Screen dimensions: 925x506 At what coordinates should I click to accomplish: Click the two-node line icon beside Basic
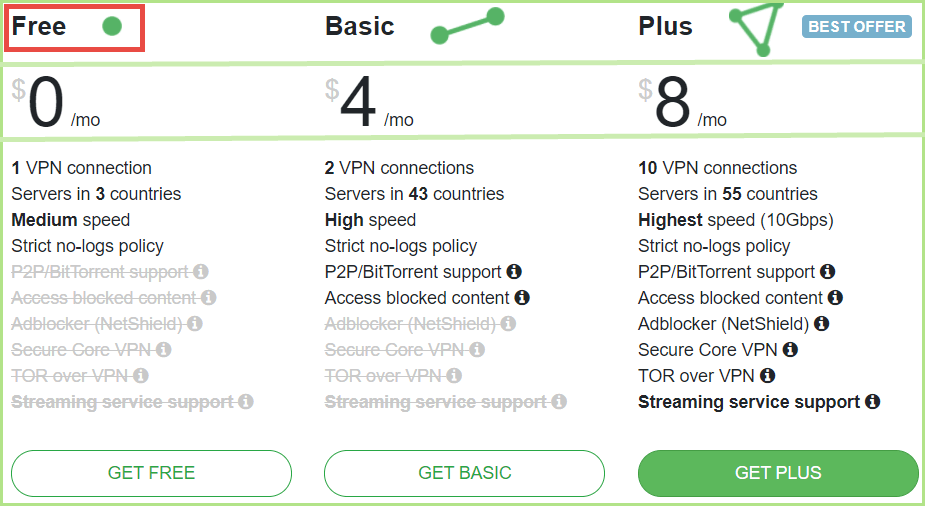[467, 27]
